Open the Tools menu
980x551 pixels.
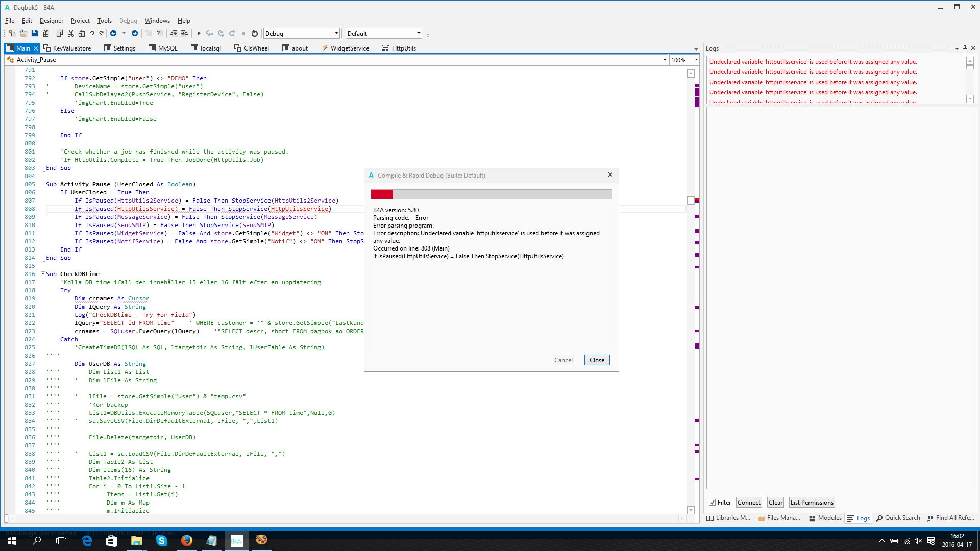pos(105,21)
